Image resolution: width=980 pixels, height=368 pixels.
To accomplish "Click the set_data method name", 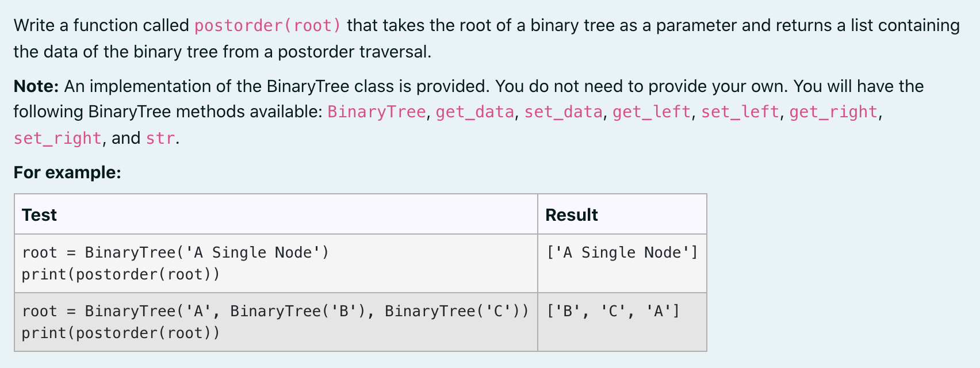I will [x=564, y=112].
